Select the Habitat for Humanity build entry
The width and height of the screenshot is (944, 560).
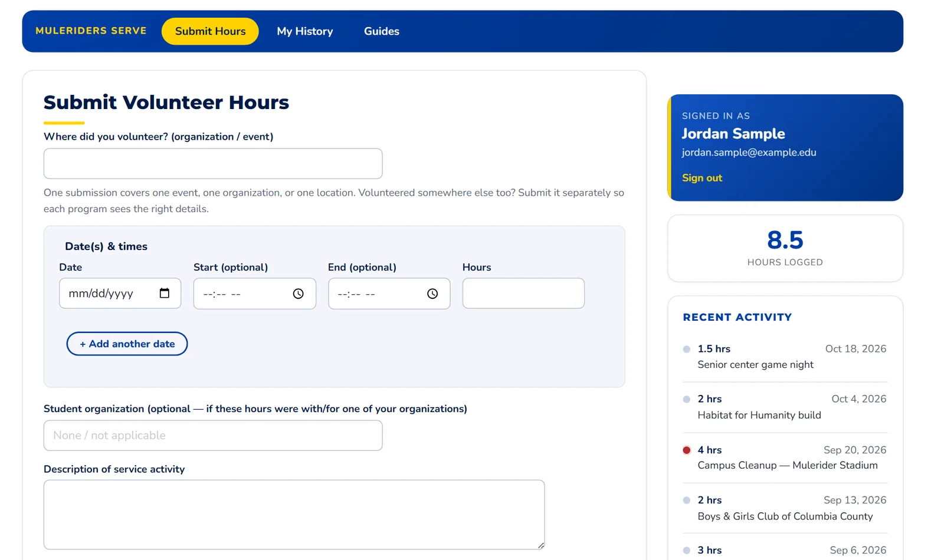pos(785,407)
